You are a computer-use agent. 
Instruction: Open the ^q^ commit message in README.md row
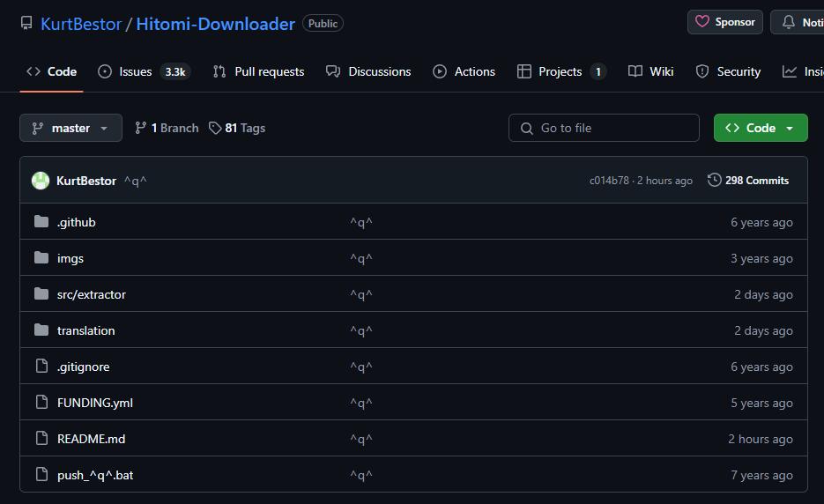tap(361, 439)
